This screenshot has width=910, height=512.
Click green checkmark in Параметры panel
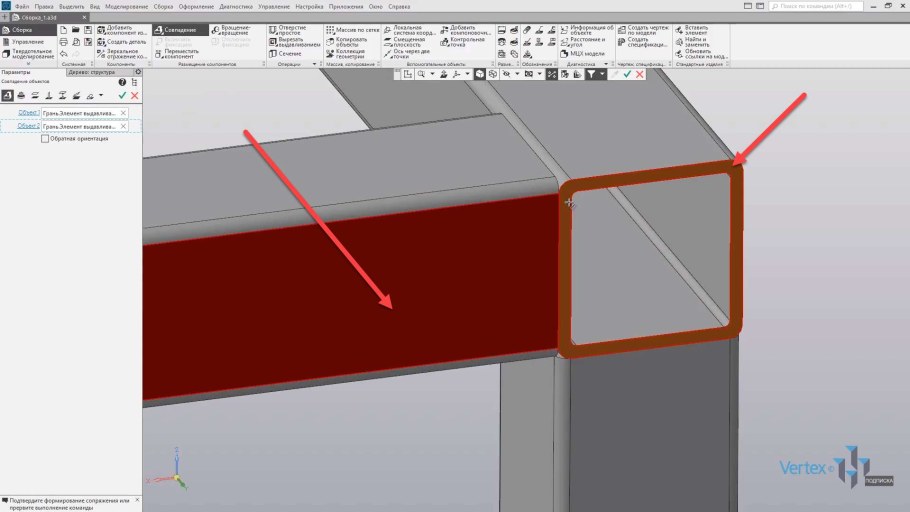coord(122,95)
